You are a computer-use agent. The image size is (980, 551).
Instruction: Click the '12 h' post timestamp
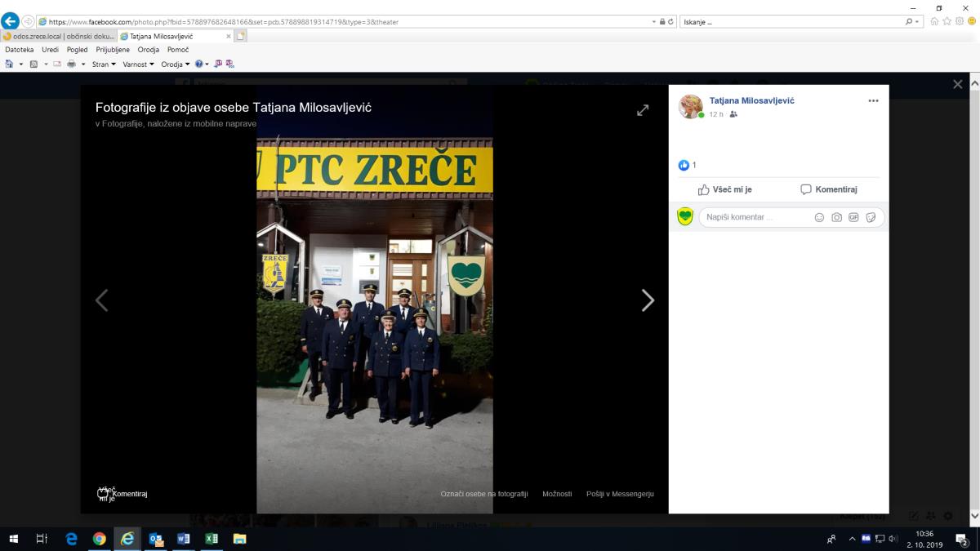pos(716,114)
